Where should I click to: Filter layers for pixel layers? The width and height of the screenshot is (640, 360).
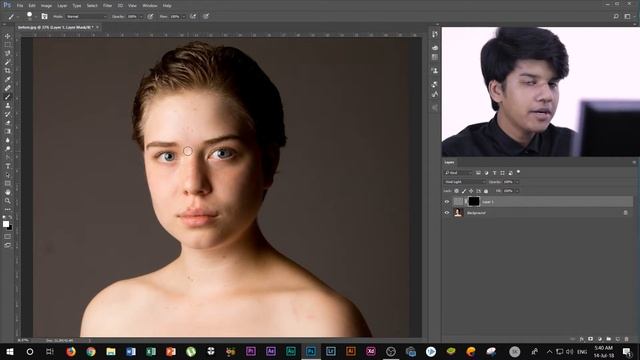pyautogui.click(x=478, y=173)
